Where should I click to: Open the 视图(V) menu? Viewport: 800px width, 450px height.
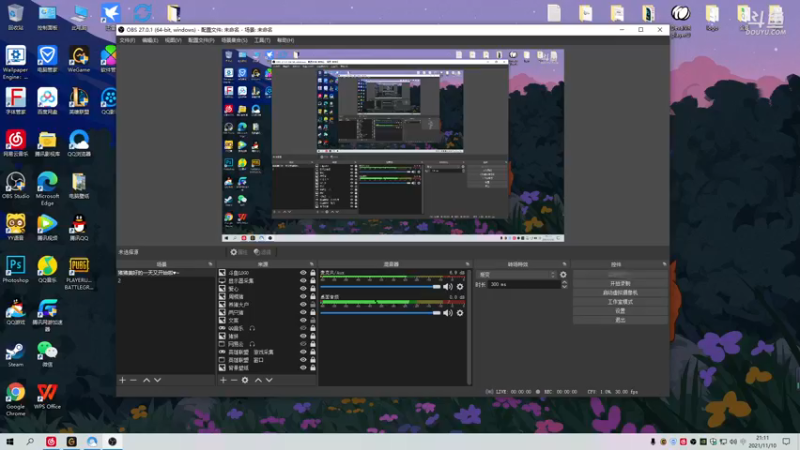(173, 40)
